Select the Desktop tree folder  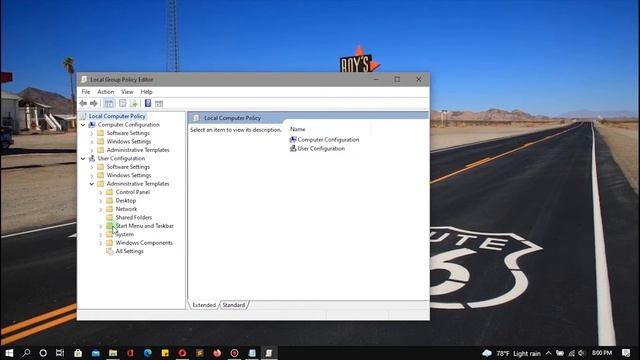tap(126, 201)
